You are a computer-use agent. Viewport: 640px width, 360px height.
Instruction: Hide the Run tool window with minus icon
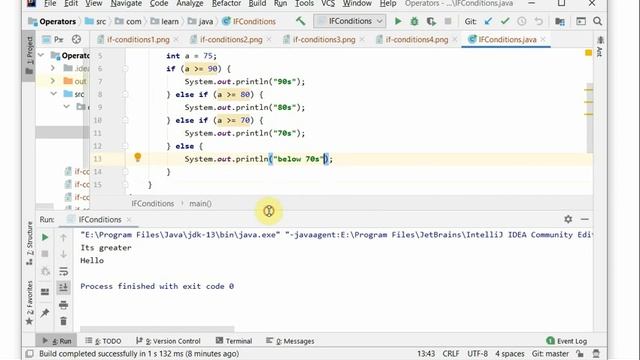584,219
